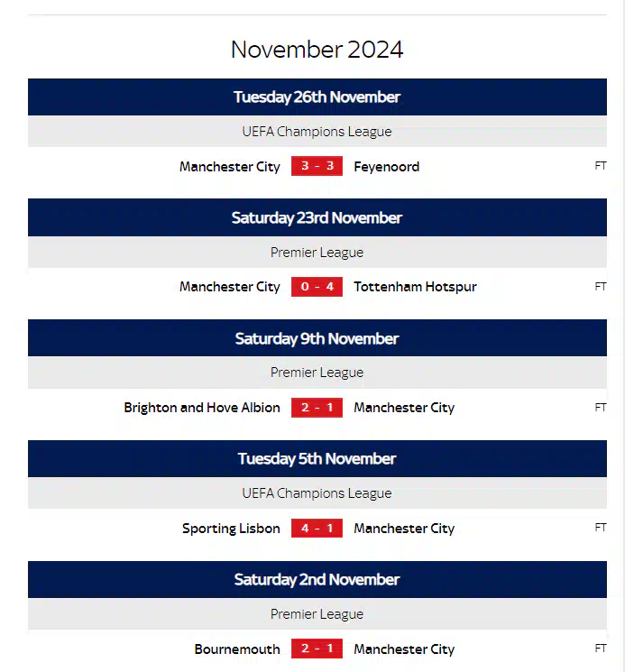Click Manchester City in the Feyenoord match
Image resolution: width=625 pixels, height=672 pixels.
point(230,167)
